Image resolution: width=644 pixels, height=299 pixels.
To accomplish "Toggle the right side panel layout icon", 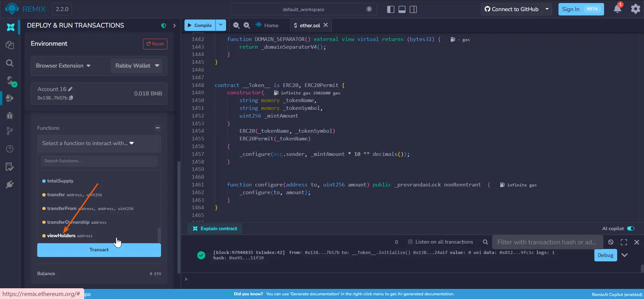I will click(413, 9).
